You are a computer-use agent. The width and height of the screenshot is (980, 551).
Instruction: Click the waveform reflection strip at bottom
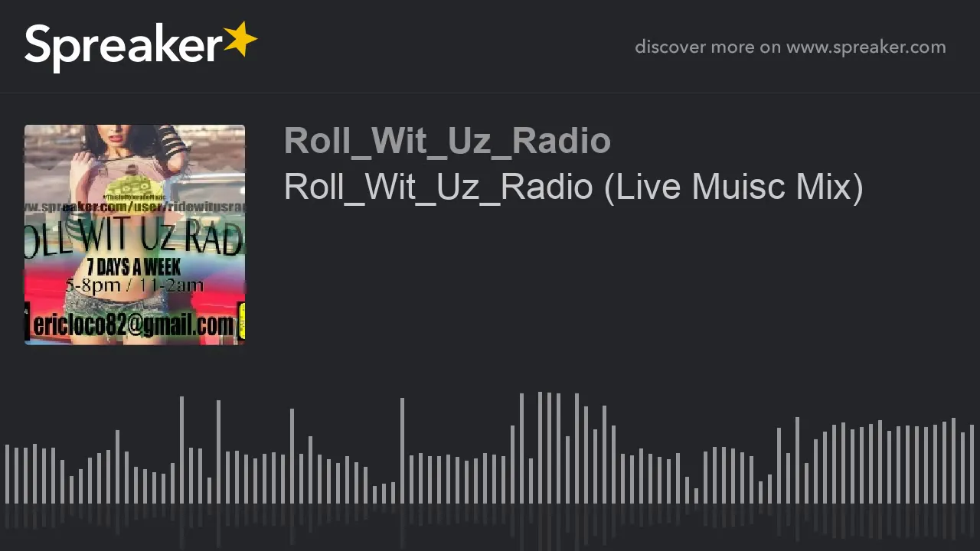[x=490, y=527]
